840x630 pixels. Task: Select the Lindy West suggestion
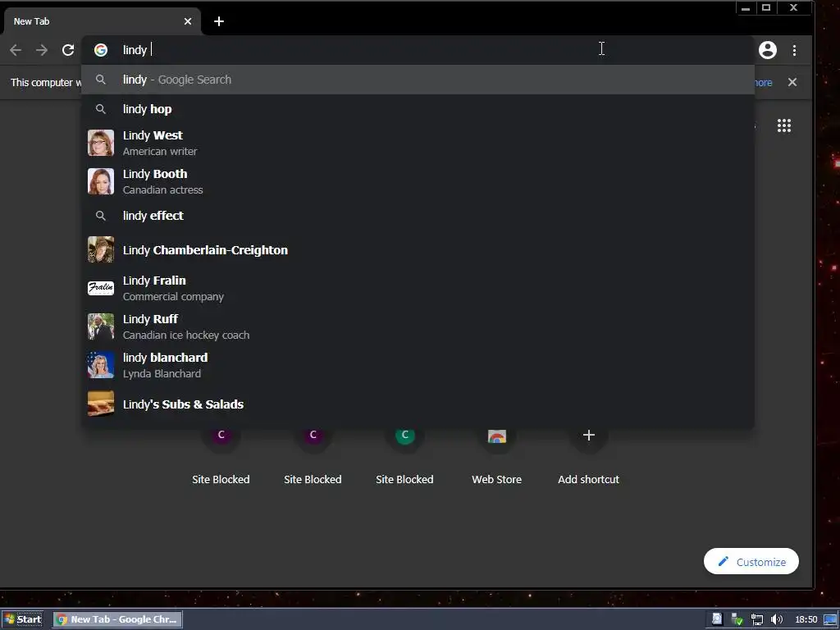(x=418, y=143)
